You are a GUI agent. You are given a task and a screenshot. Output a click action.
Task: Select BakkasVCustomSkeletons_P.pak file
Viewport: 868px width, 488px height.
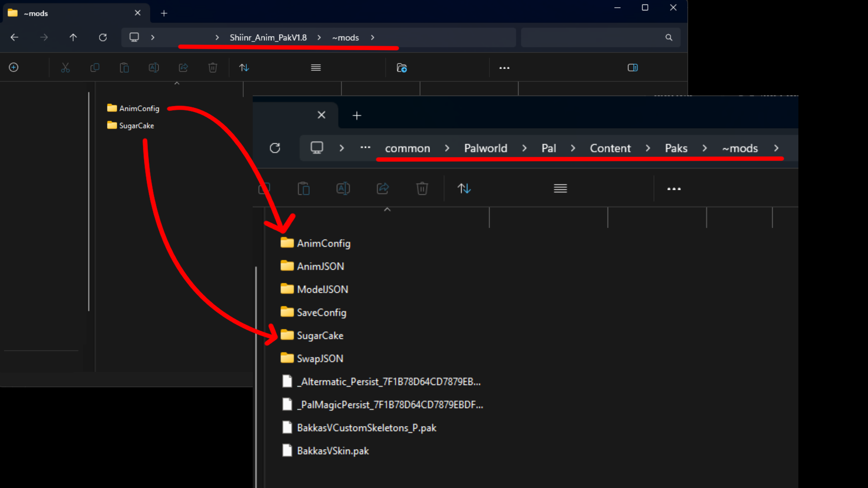(359, 427)
